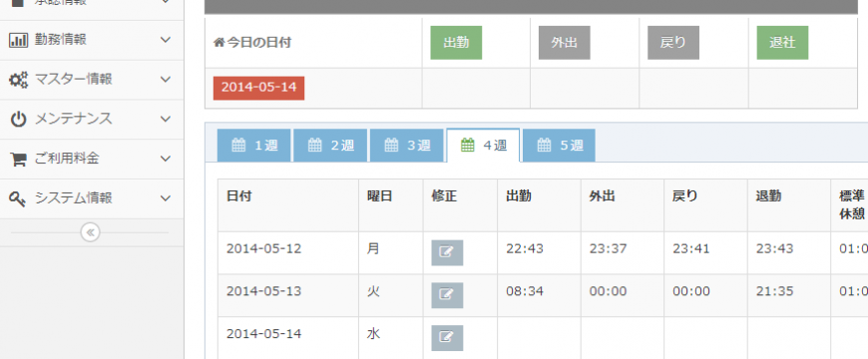Click the 23:41 return time
Viewport: 868px width, 359px height.
(691, 249)
